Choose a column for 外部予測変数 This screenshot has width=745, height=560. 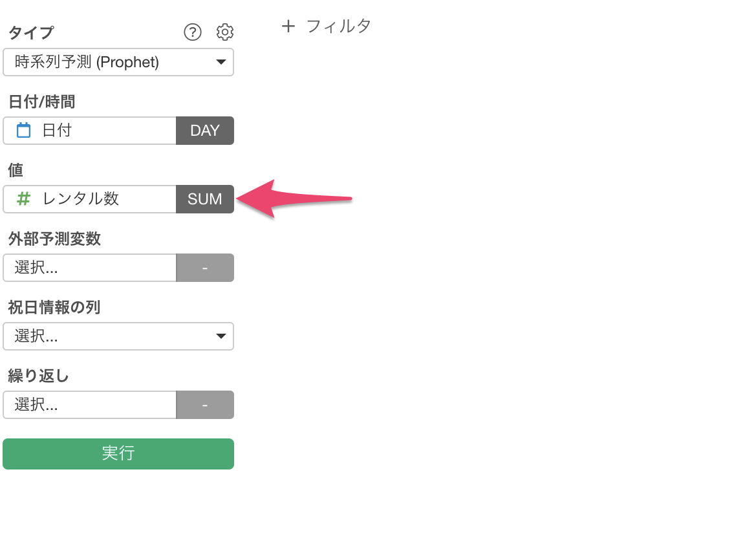(90, 268)
